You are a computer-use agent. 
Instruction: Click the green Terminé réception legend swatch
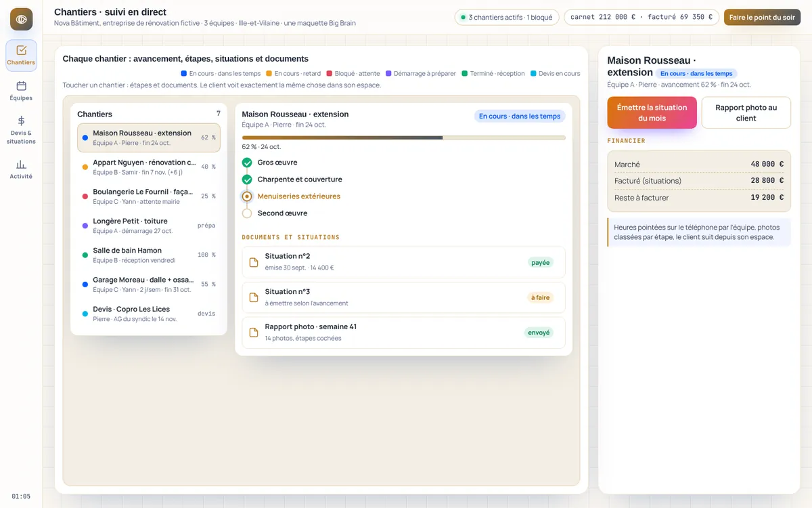464,73
